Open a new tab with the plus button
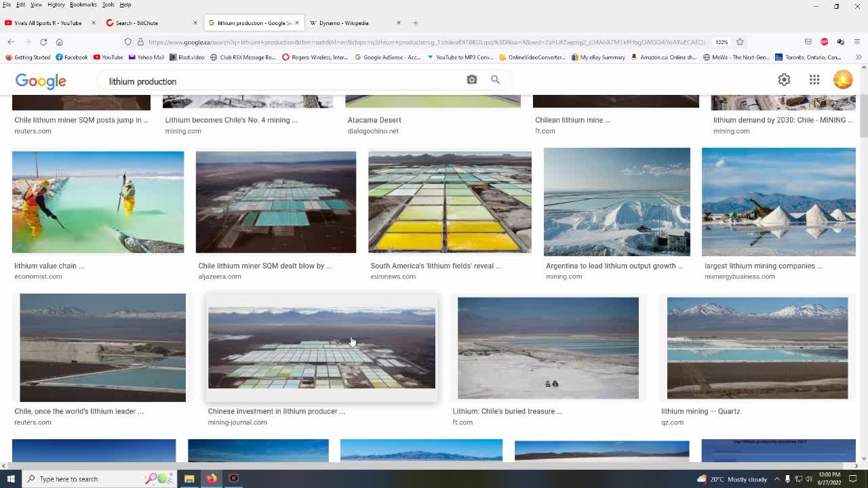Viewport: 868px width, 488px height. point(416,23)
